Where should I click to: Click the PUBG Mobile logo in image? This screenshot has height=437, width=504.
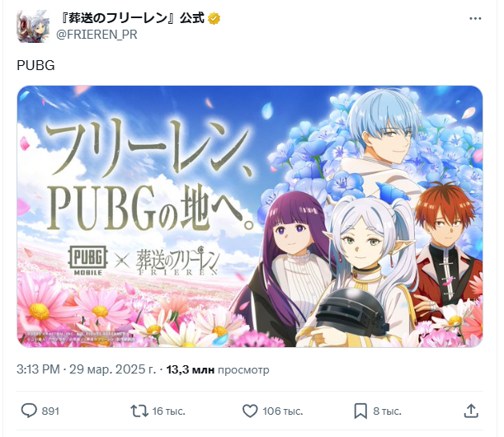click(87, 261)
